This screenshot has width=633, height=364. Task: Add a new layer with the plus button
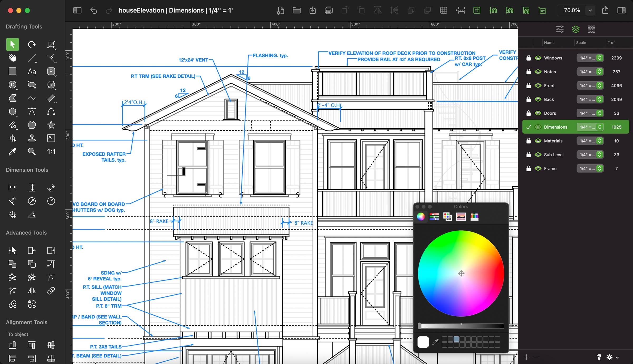[x=526, y=357]
